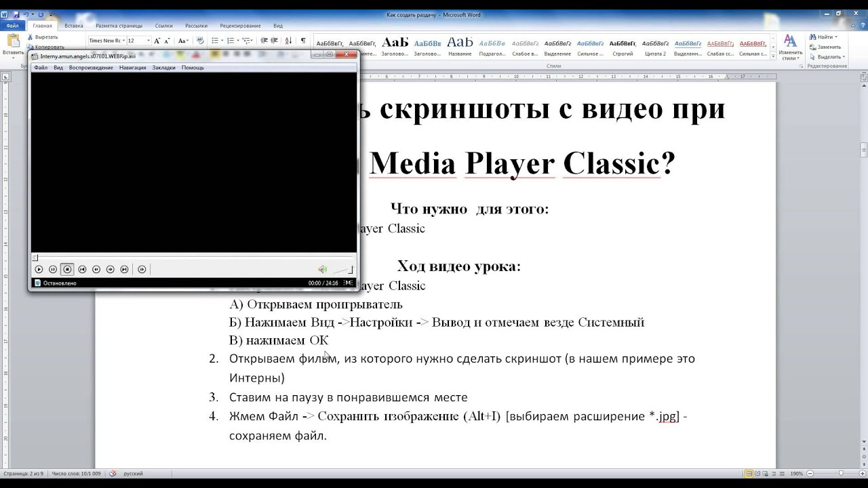Screen dimensions: 868x488
Task: Mute audio with the speaker icon
Action: [323, 269]
